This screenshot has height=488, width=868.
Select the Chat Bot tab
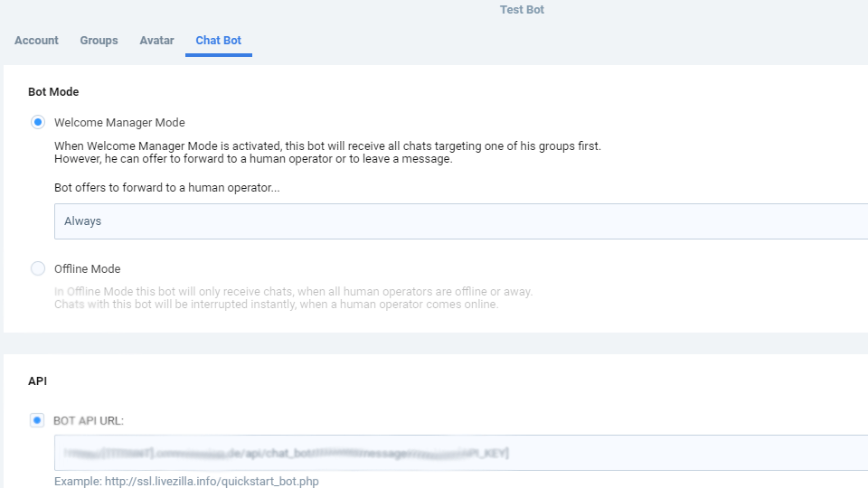coord(219,41)
